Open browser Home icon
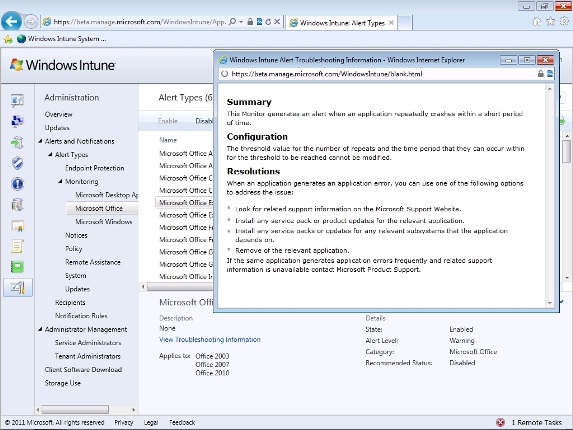573x430 pixels. pyautogui.click(x=536, y=22)
